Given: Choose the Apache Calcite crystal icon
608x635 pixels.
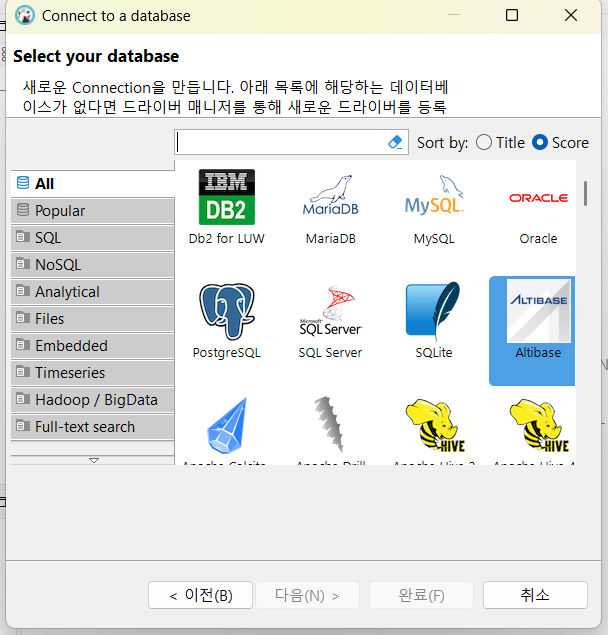Looking at the screenshot, I should (227, 426).
